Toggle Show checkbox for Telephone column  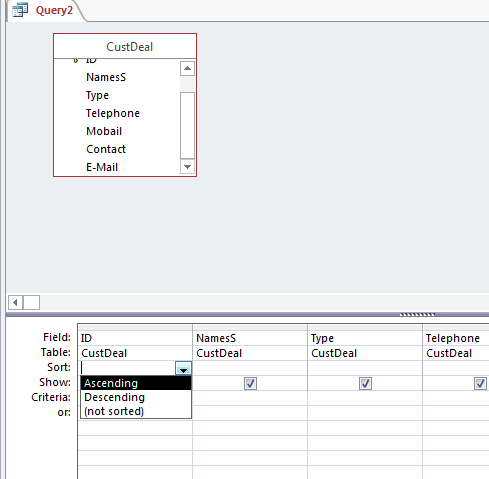pos(480,383)
